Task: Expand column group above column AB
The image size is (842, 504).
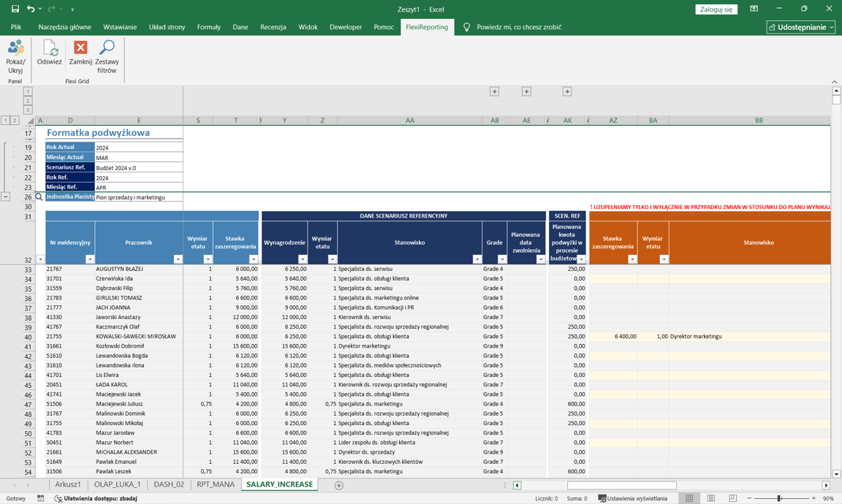Action: pos(494,91)
